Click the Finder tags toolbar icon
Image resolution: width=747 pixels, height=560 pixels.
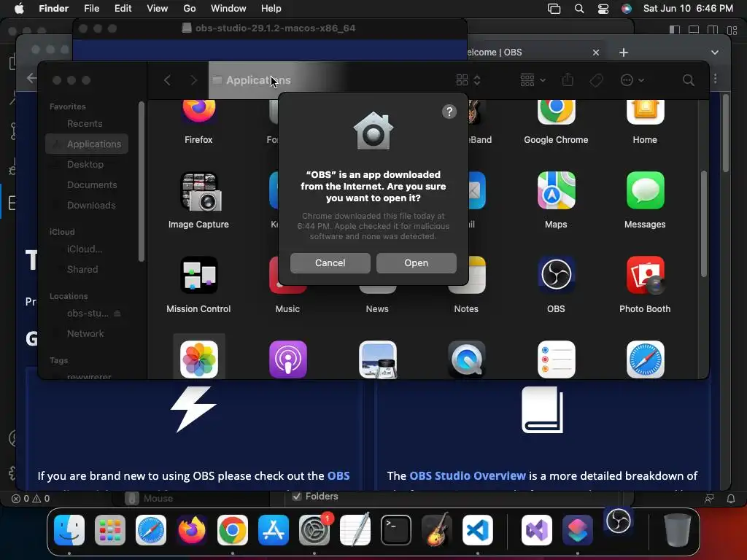pyautogui.click(x=596, y=80)
